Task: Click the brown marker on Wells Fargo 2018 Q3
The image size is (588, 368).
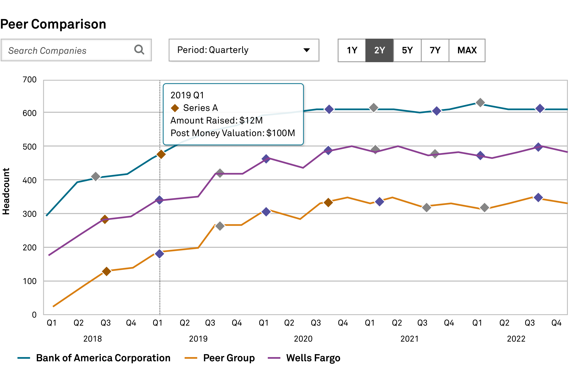Action: [105, 219]
